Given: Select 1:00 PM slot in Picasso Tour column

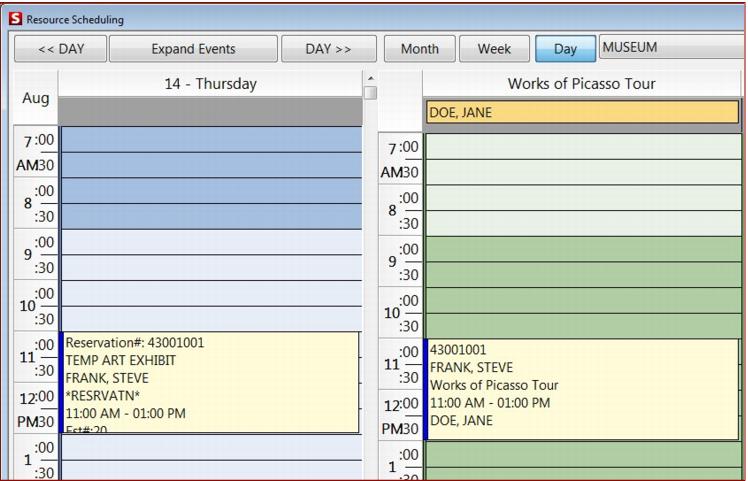Looking at the screenshot, I should 581,453.
